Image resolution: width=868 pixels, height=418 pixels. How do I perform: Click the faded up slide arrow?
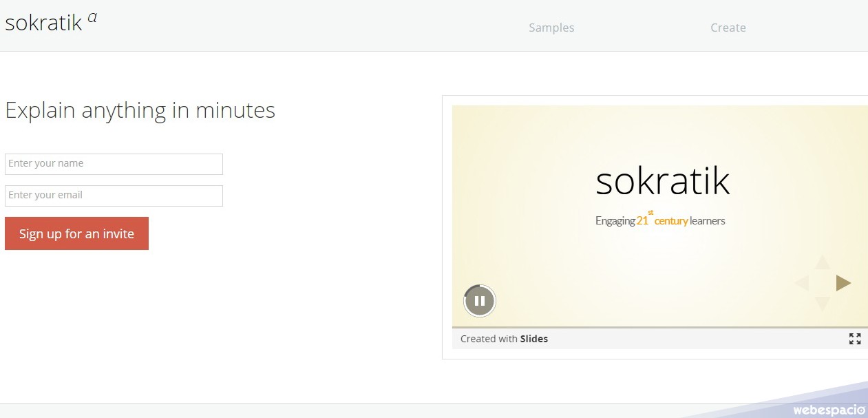pos(823,262)
